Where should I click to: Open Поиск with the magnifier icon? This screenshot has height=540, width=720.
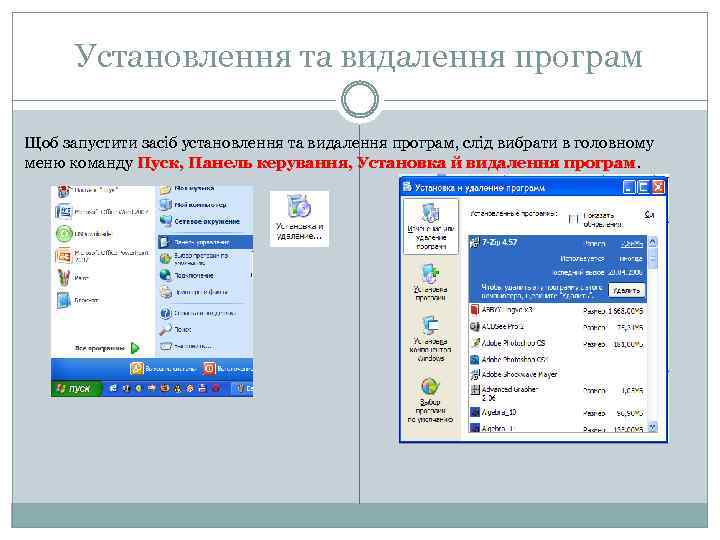click(x=176, y=330)
